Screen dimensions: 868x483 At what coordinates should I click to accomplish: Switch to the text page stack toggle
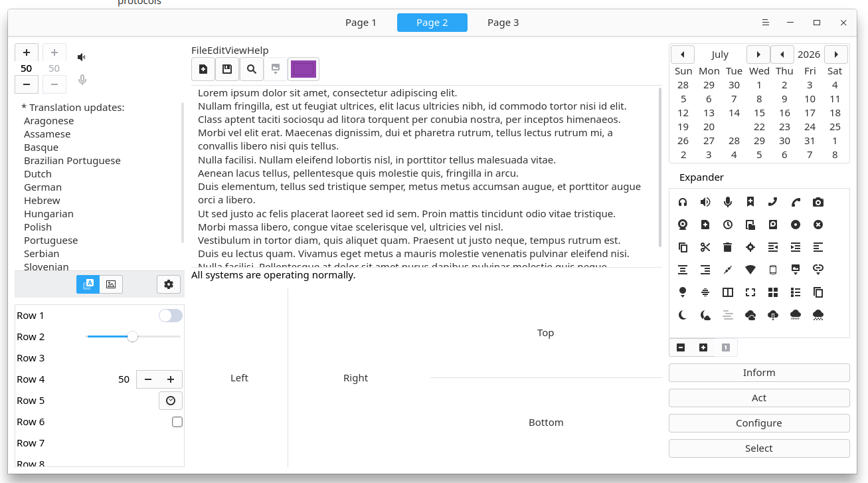pos(88,284)
